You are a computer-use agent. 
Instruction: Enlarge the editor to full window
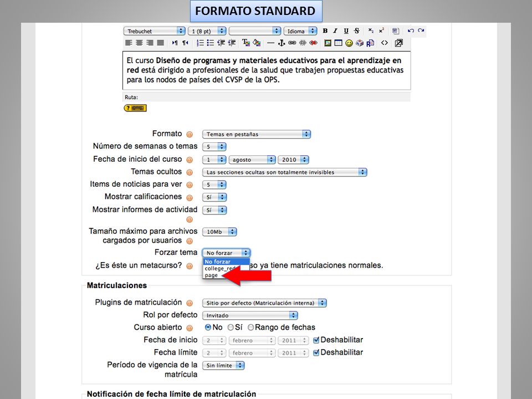click(398, 43)
